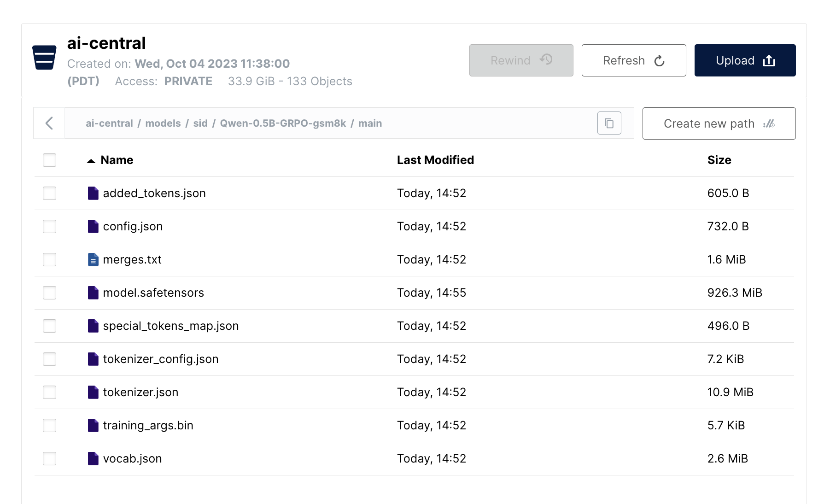Screen dimensions: 830x504
Task: Click Create new path button
Action: (719, 123)
